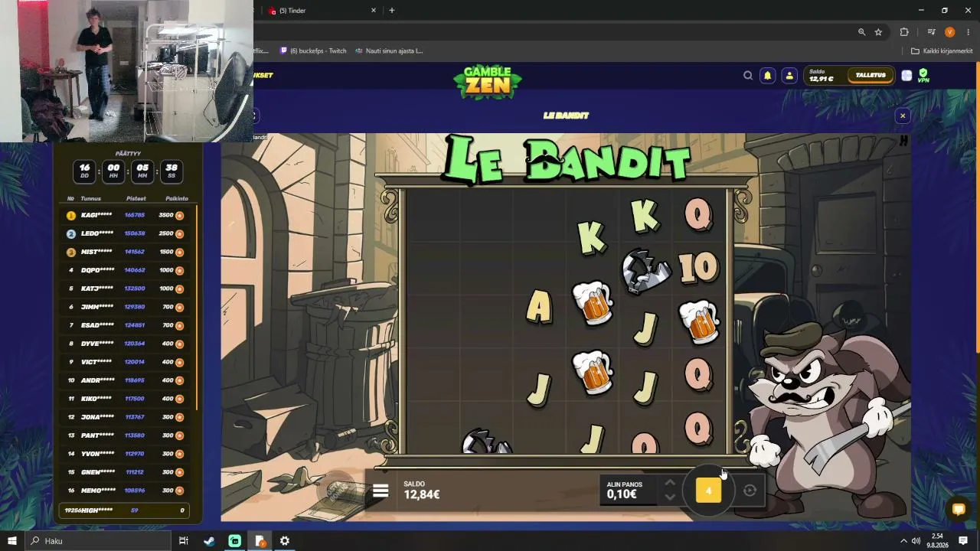
Task: Open the taskbar clock showing 2.54
Action: coord(938,541)
